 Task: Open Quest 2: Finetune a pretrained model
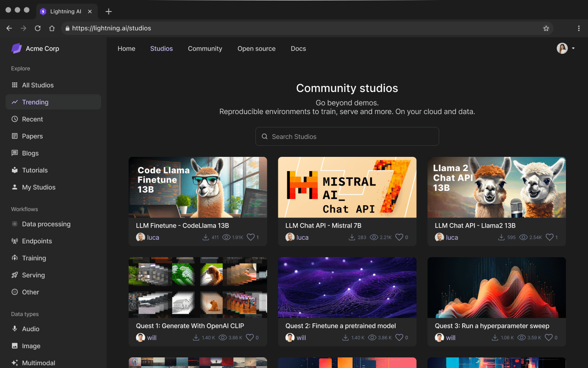click(340, 326)
